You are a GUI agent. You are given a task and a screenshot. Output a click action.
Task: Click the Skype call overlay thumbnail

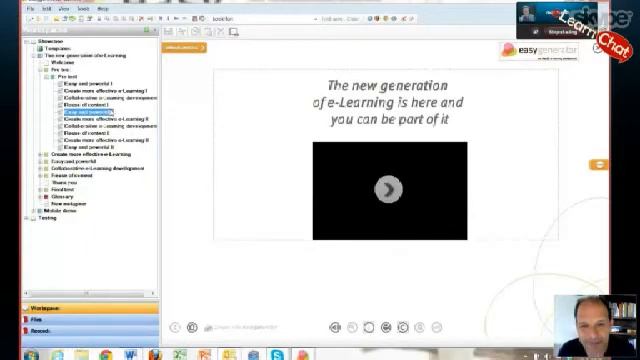pos(556,21)
